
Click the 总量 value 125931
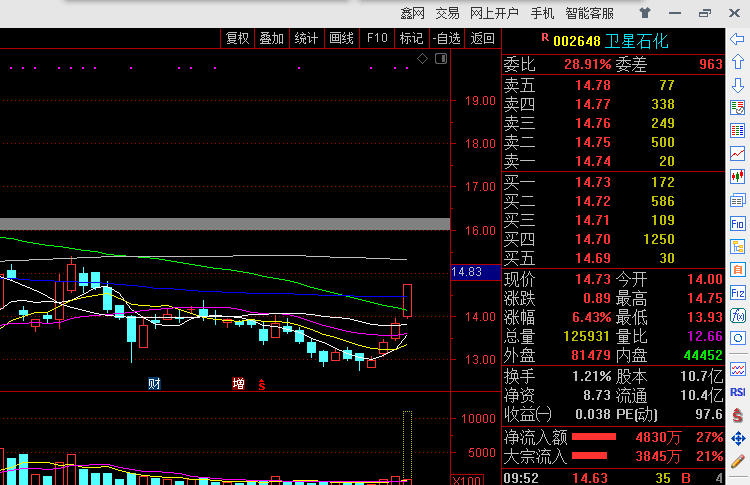587,336
